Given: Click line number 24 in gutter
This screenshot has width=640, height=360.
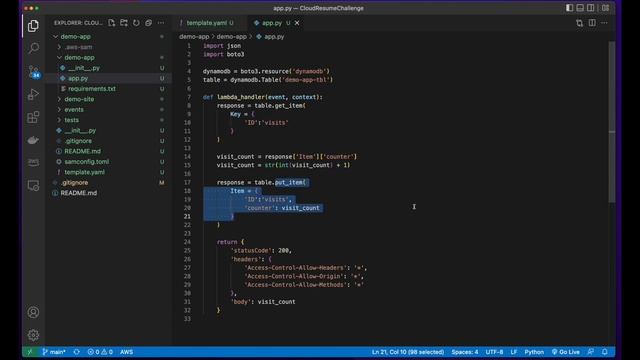Looking at the screenshot, I should tap(187, 242).
